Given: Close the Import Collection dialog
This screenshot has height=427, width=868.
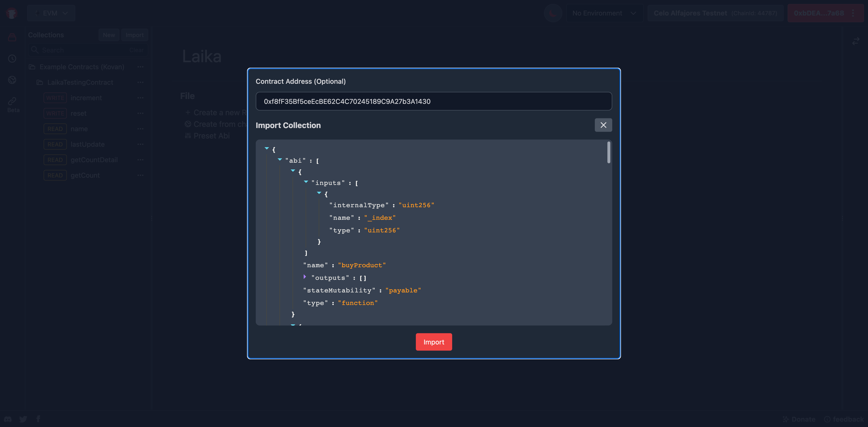Looking at the screenshot, I should point(603,125).
